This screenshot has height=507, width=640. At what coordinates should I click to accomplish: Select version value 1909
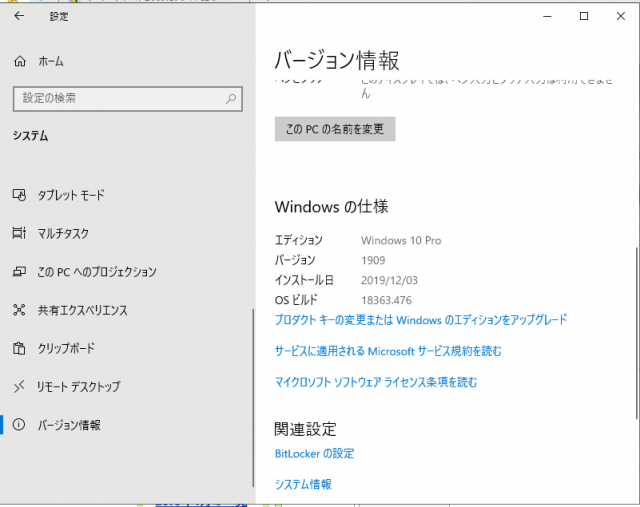[373, 260]
